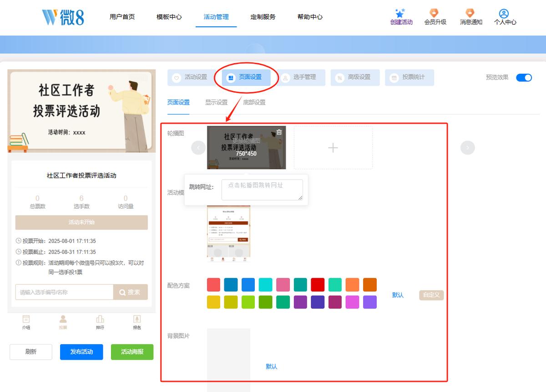The image size is (546, 392).
Task: Select the 活动模板 template thumbnail
Action: [x=228, y=234]
